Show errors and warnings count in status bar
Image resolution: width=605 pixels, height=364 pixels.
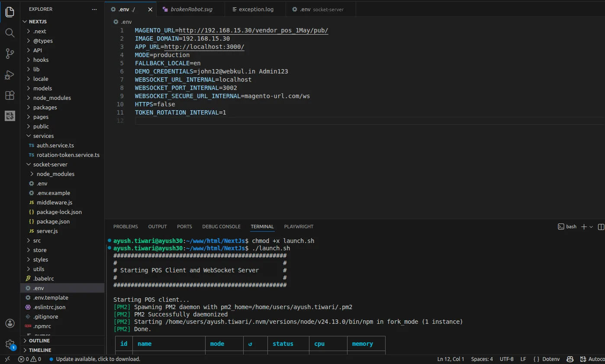click(x=29, y=359)
